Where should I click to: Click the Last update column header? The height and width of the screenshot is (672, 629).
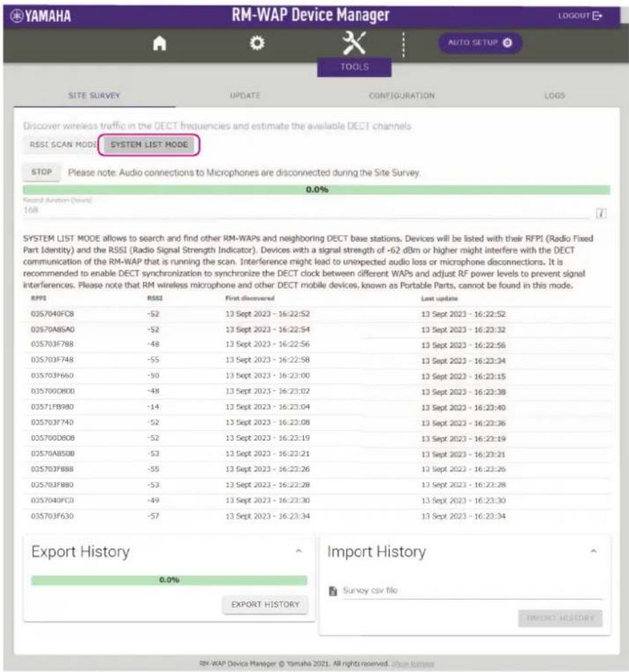(439, 299)
